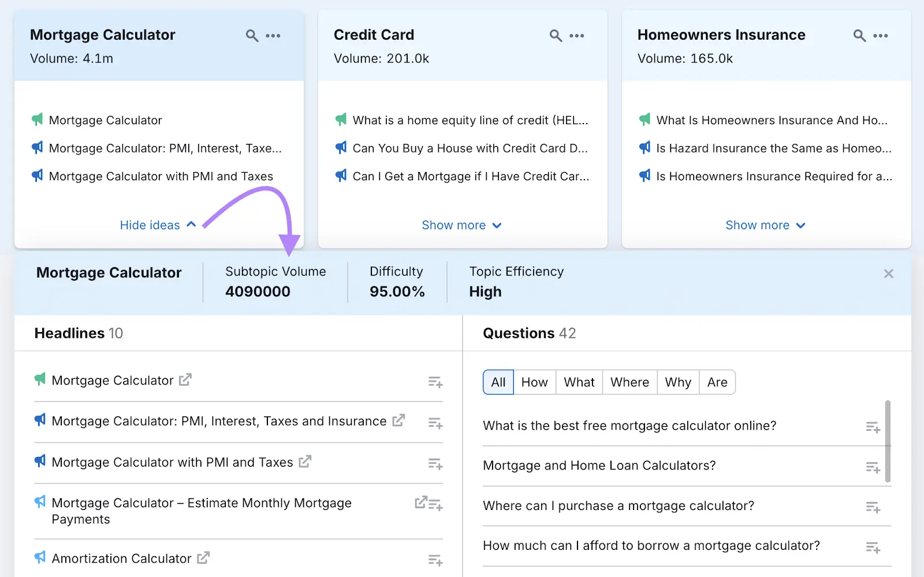Click search icon on Mortgage Calculator card
Viewport: 924px width, 577px height.
click(x=252, y=36)
